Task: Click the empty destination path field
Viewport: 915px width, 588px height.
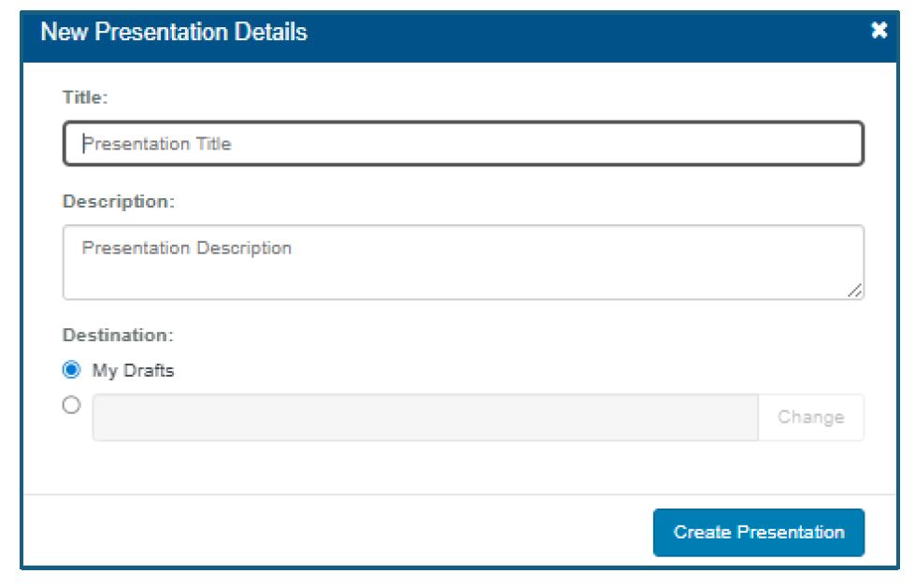Action: coord(425,417)
